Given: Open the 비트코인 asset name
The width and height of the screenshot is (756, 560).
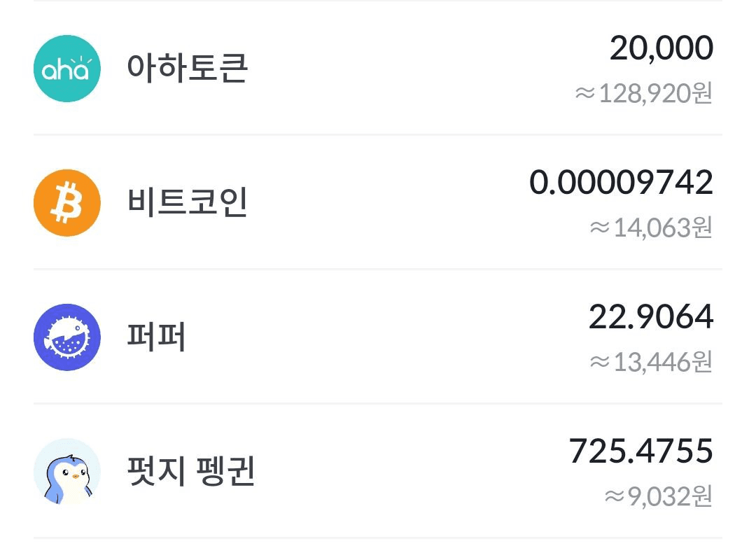Looking at the screenshot, I should (187, 202).
